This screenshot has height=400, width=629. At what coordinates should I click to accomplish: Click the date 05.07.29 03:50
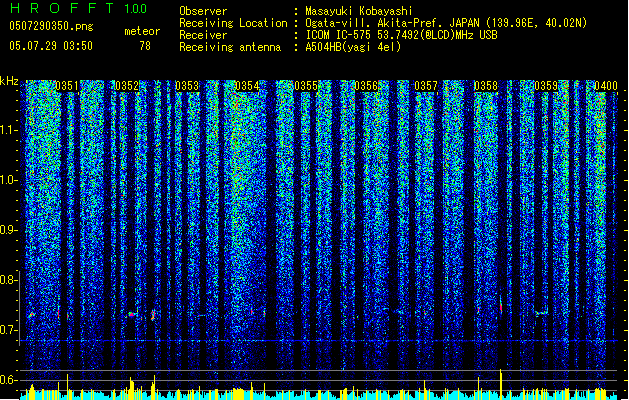pos(51,45)
